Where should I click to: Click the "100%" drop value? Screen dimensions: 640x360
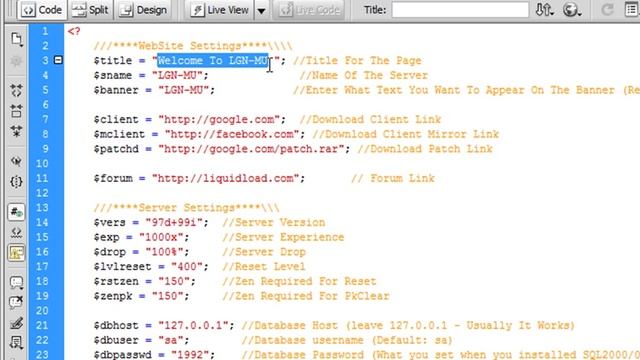164,252
